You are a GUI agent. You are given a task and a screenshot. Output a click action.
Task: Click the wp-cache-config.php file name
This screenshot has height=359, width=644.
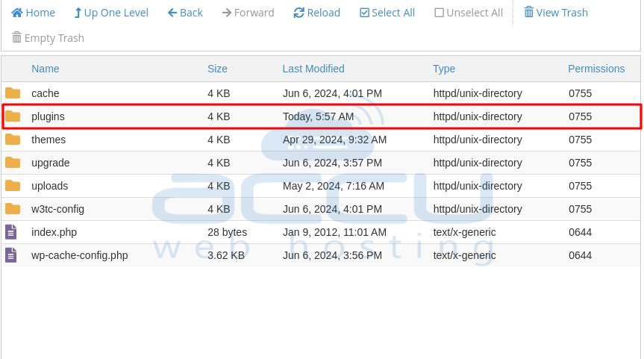(80, 255)
